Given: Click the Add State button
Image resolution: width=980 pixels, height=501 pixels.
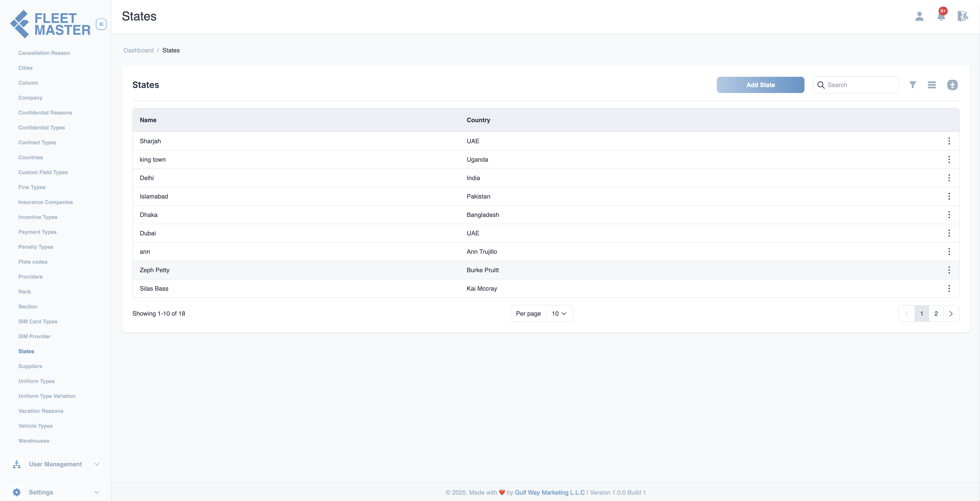Looking at the screenshot, I should (760, 85).
